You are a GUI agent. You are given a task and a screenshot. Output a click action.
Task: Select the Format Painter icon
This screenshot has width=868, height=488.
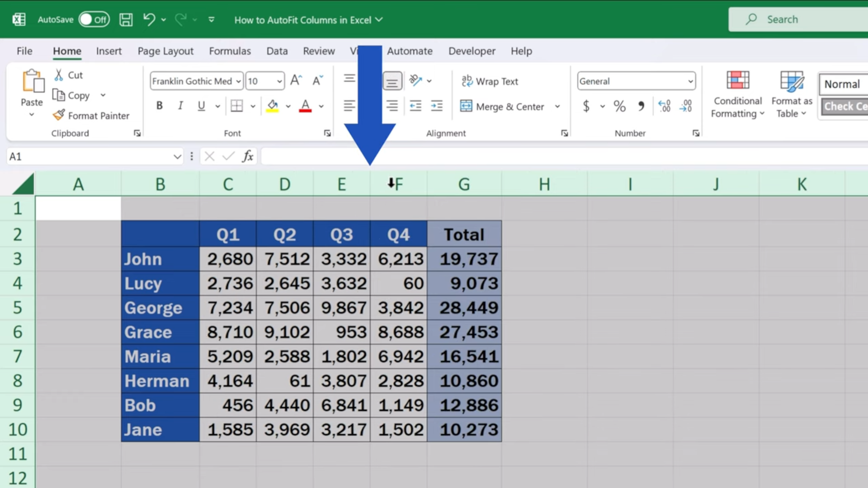pyautogui.click(x=59, y=115)
